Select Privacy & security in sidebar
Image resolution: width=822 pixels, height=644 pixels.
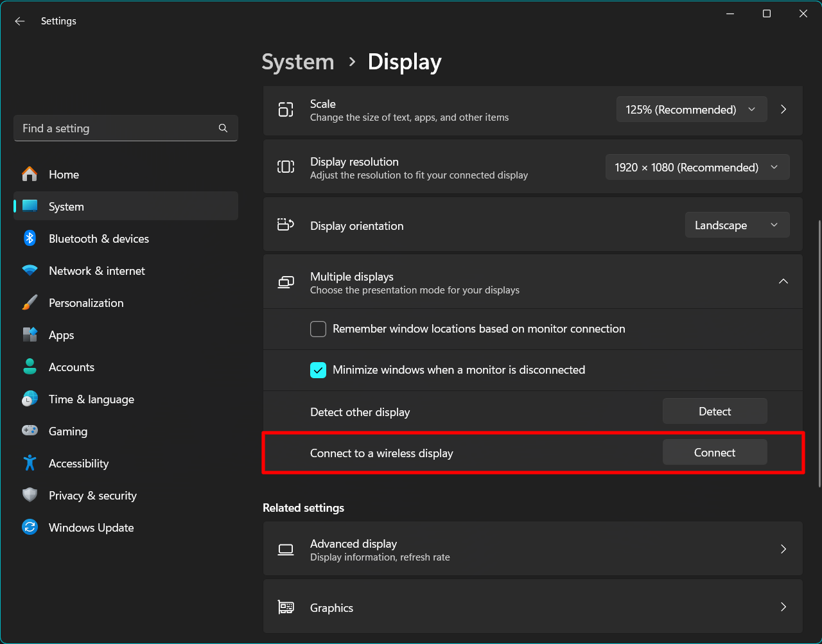tap(126, 495)
